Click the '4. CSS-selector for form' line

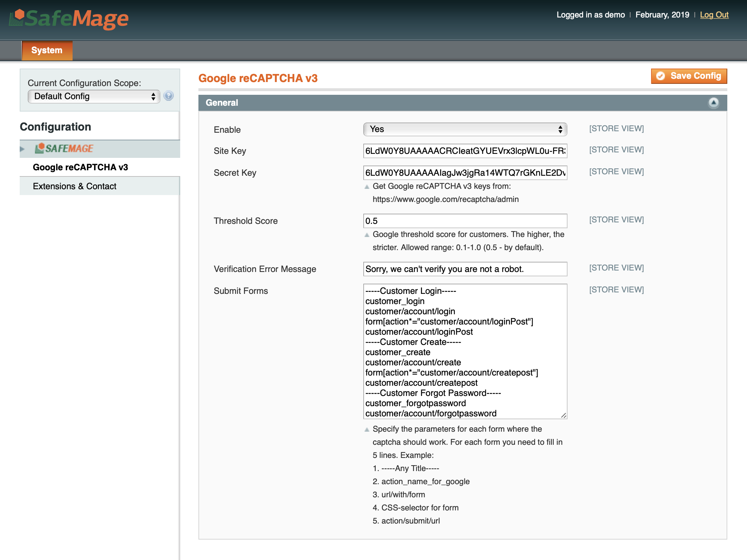click(415, 507)
